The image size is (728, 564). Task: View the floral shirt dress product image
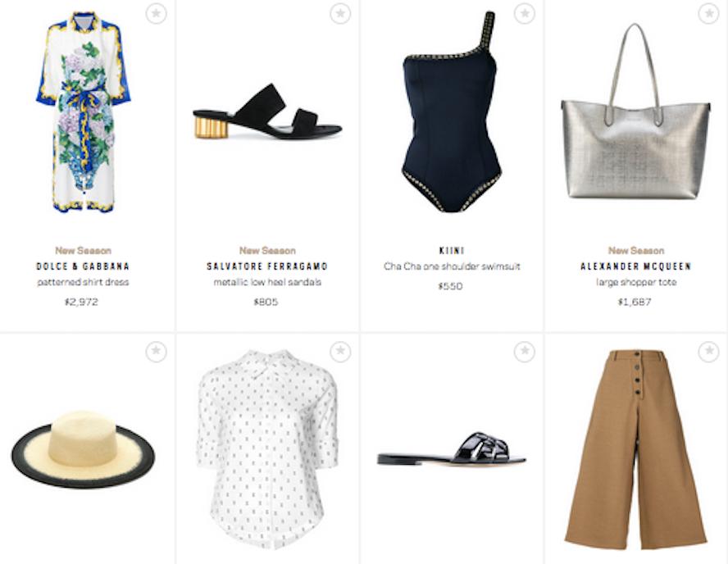point(84,112)
